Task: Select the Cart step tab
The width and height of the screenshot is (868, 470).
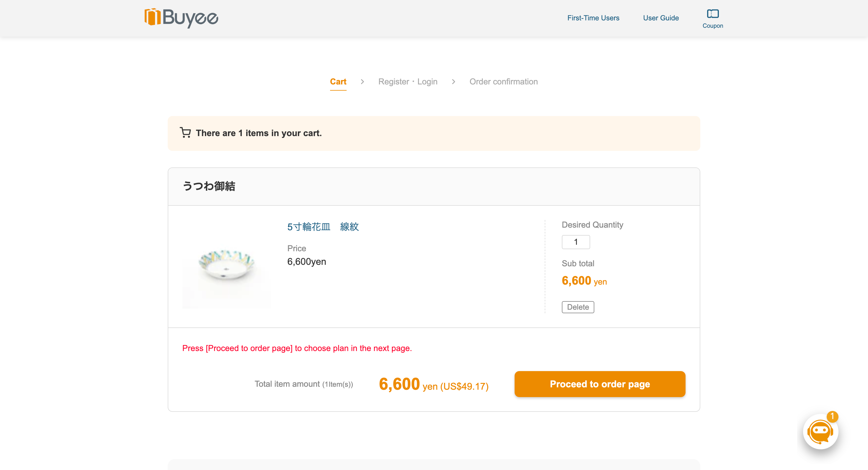Action: (x=338, y=81)
